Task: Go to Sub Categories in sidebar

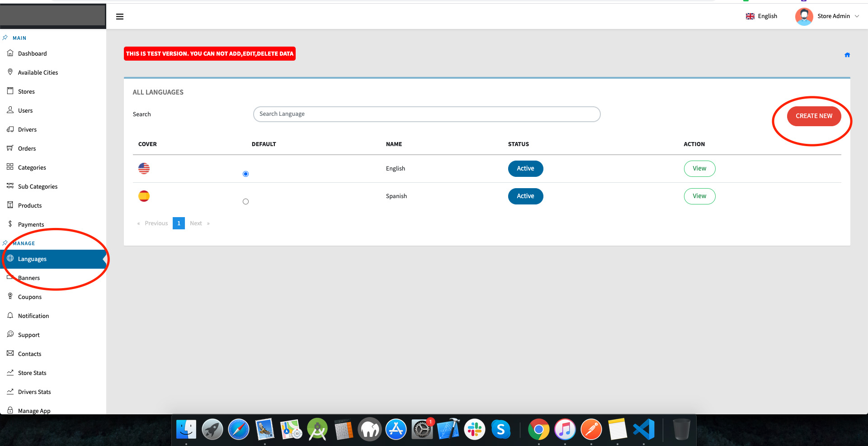Action: point(38,187)
